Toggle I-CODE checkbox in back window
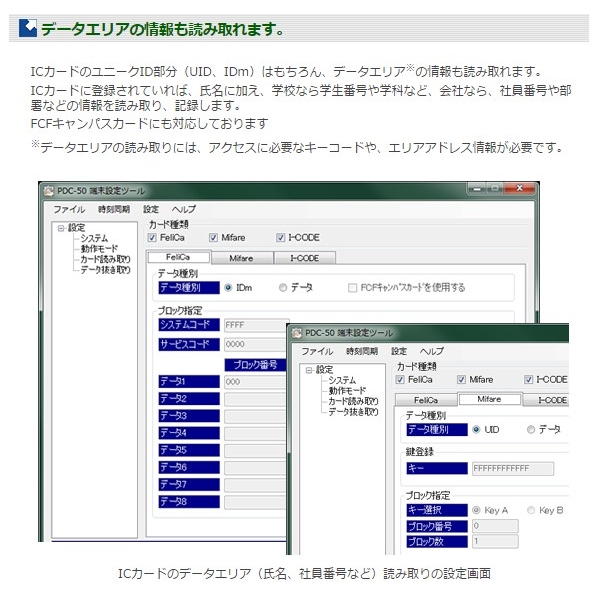This screenshot has width=595, height=595. pos(280,238)
